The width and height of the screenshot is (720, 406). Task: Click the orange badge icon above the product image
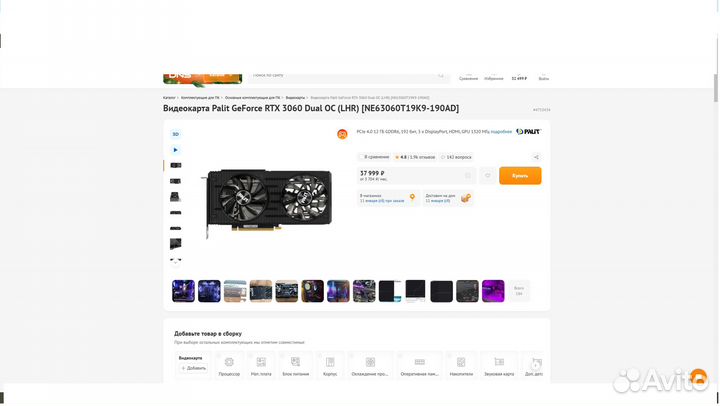coord(342,134)
